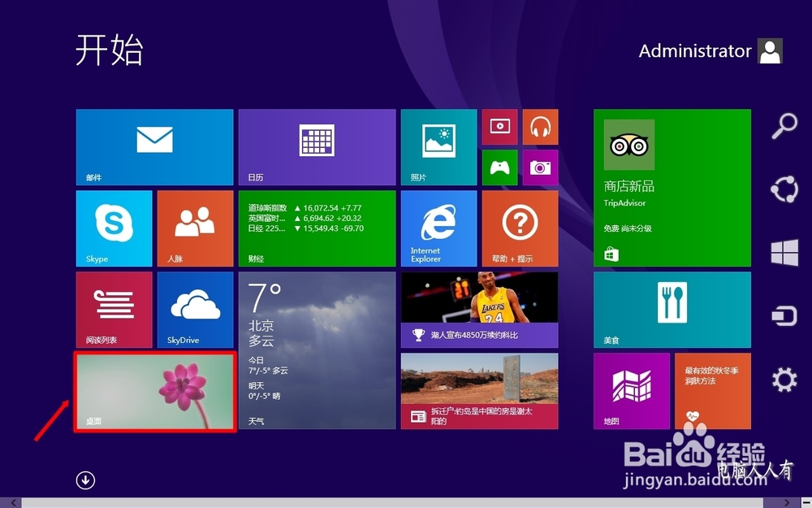Viewport: 812px width, 508px height.
Task: Switch to the Desktop via the highlighted tile
Action: (x=154, y=390)
